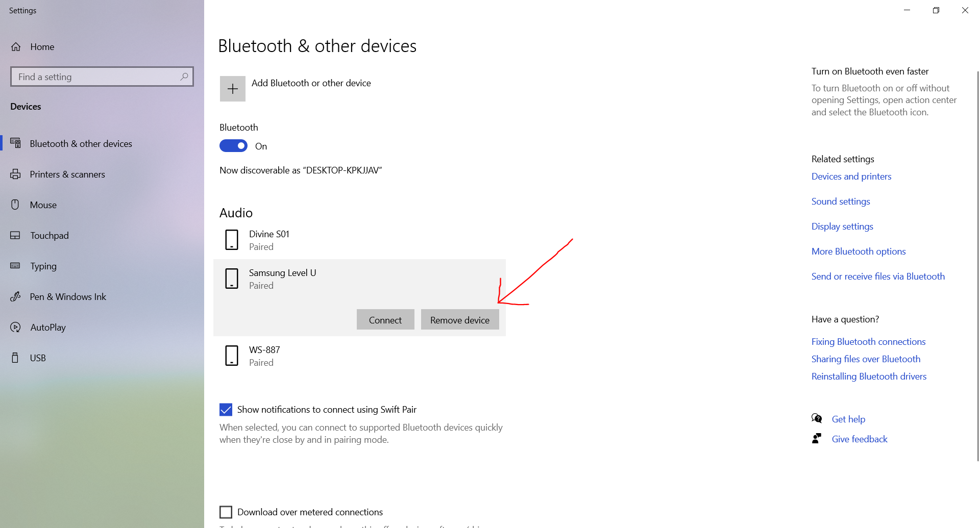Image resolution: width=980 pixels, height=528 pixels.
Task: Turn off the Bluetooth toggle
Action: pos(233,146)
